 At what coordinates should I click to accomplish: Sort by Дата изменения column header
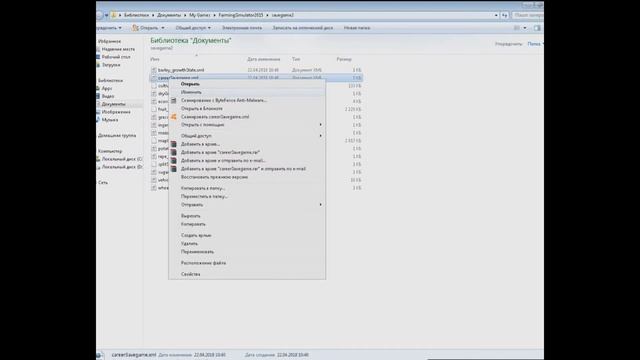pyautogui.click(x=264, y=59)
